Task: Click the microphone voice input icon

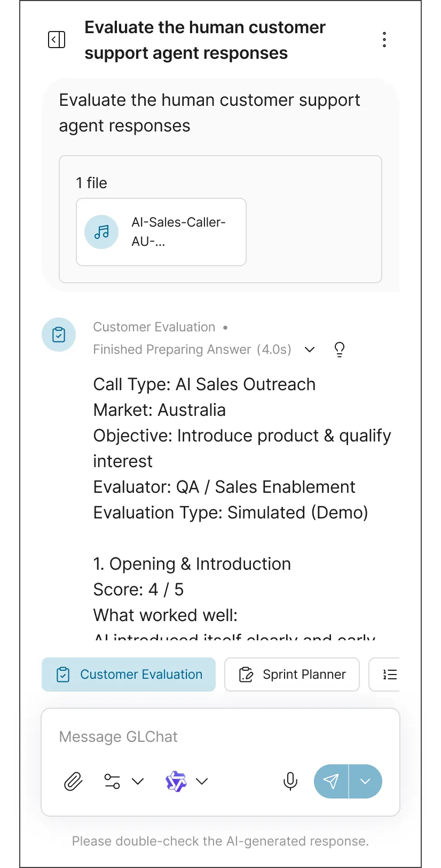Action: [290, 781]
